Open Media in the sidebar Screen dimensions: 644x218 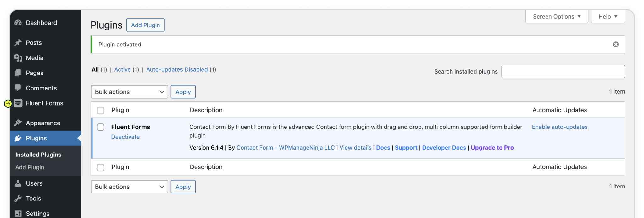[35, 58]
